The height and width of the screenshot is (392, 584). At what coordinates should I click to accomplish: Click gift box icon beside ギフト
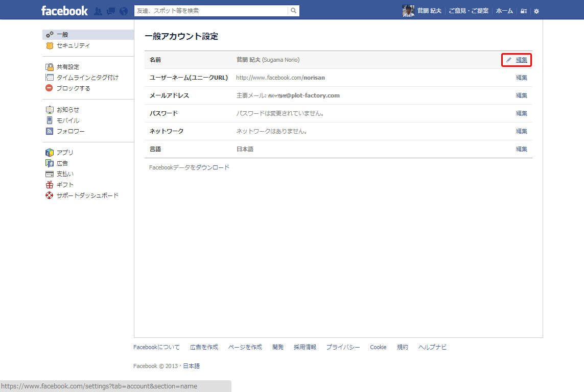[x=50, y=184]
